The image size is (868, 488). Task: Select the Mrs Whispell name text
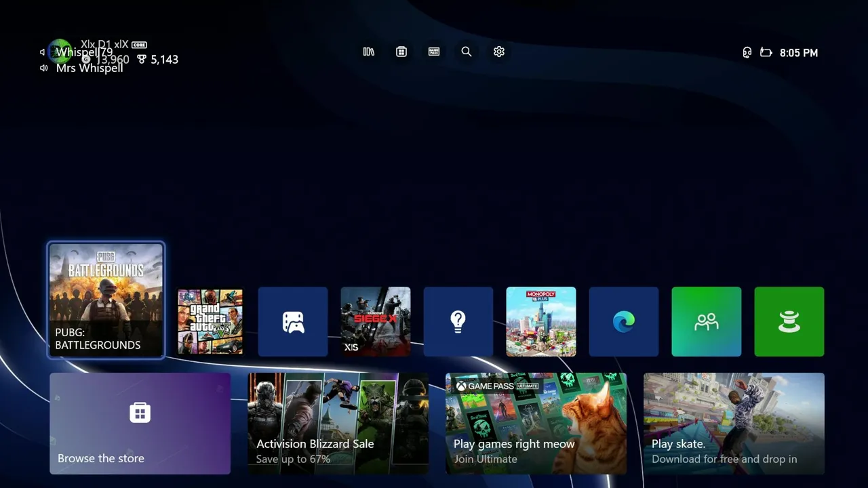coord(90,68)
